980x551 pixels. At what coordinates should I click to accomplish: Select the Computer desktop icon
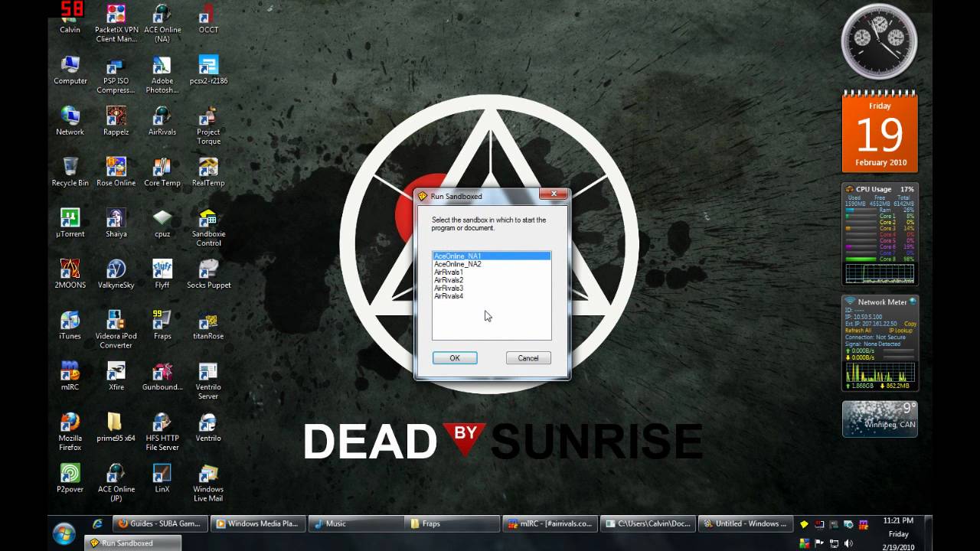(x=70, y=70)
